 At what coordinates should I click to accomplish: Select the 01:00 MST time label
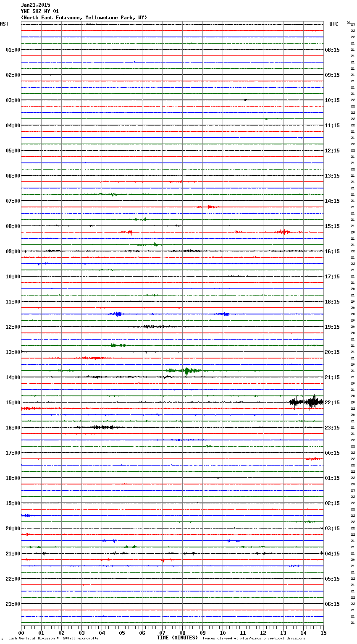tap(13, 50)
